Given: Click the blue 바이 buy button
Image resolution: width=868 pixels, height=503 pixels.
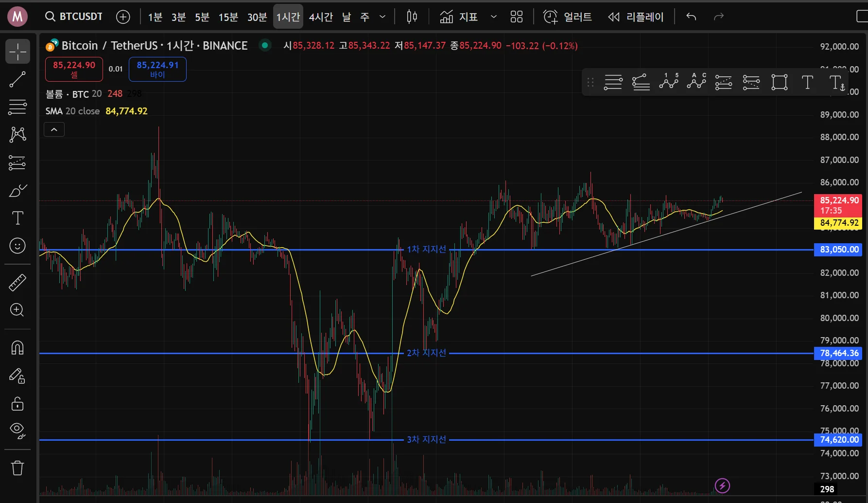Looking at the screenshot, I should pyautogui.click(x=157, y=69).
